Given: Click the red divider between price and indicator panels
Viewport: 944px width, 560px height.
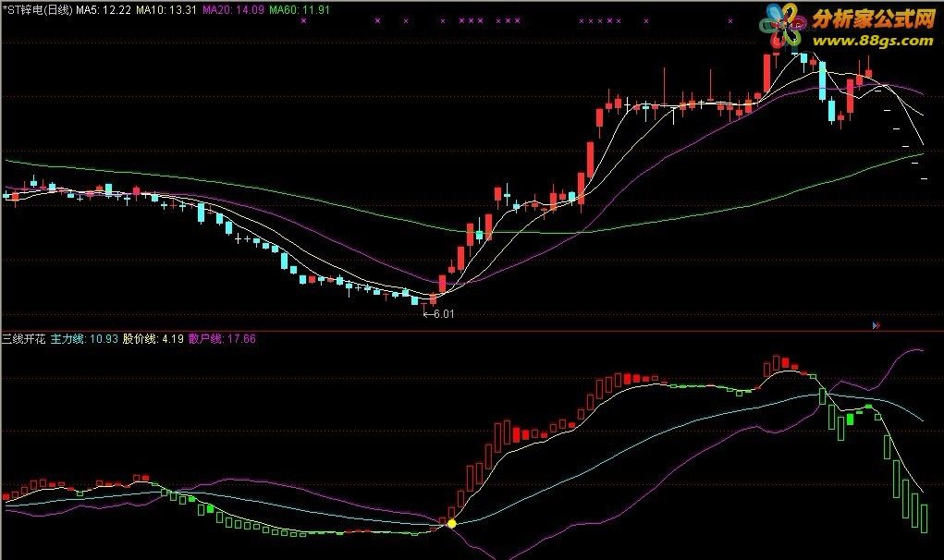Looking at the screenshot, I should click(472, 331).
